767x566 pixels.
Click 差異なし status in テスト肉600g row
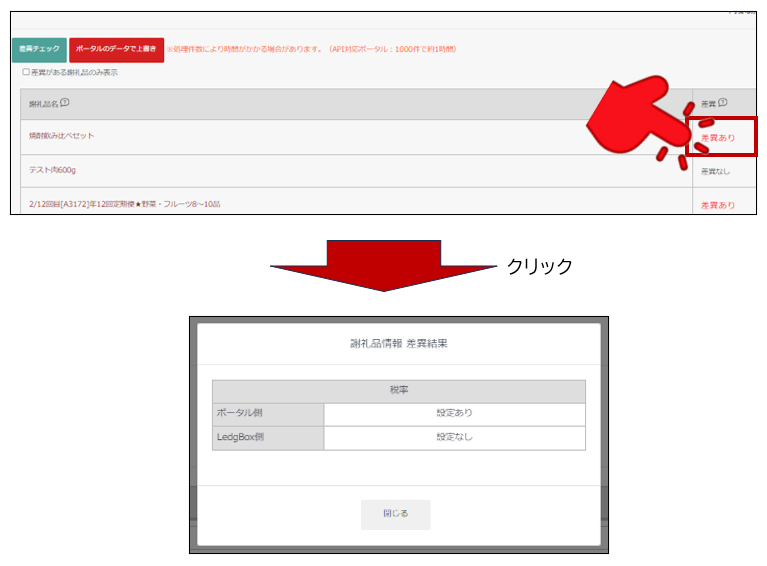click(x=717, y=171)
